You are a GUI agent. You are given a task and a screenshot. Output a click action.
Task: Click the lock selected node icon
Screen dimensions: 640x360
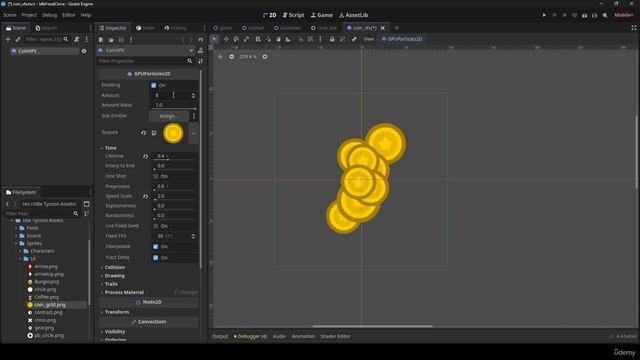click(x=332, y=39)
